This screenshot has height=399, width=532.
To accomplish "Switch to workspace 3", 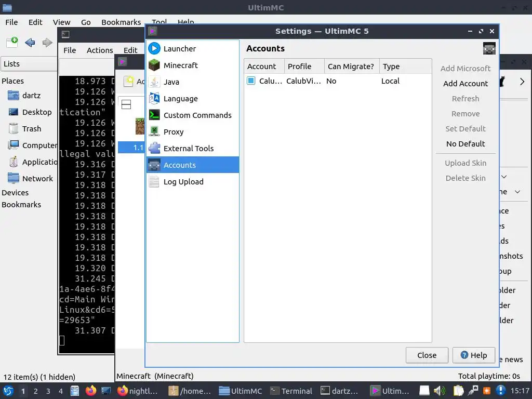I will point(48,391).
